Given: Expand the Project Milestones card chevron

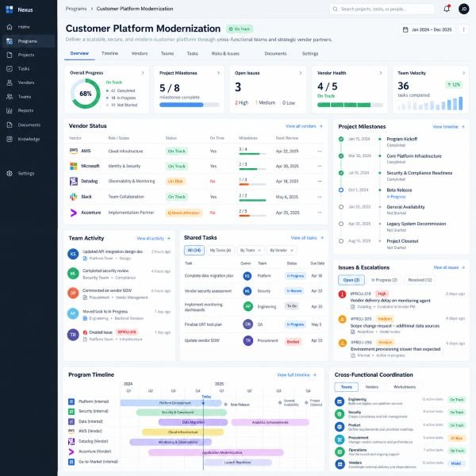Looking at the screenshot, I should [x=218, y=73].
